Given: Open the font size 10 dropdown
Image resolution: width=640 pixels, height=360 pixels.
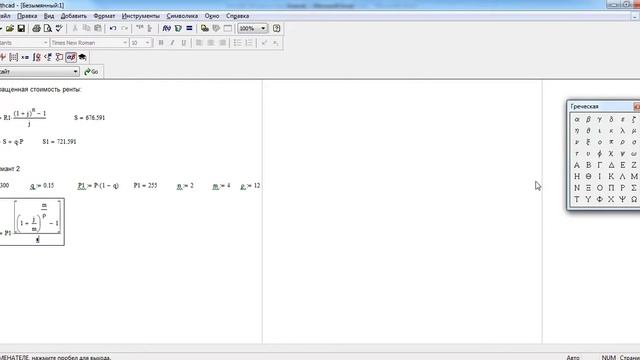Looking at the screenshot, I should (147, 43).
